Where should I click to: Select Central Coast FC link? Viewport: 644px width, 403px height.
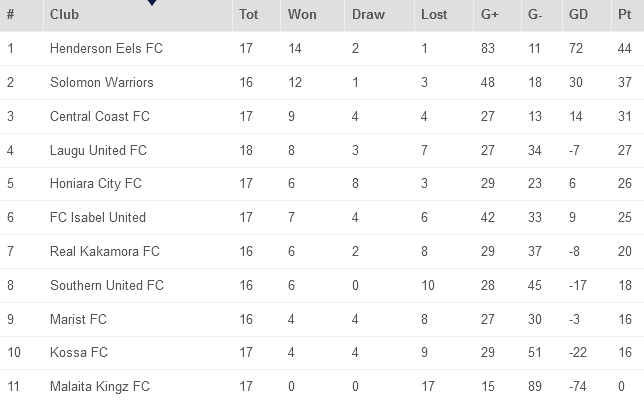click(x=100, y=117)
